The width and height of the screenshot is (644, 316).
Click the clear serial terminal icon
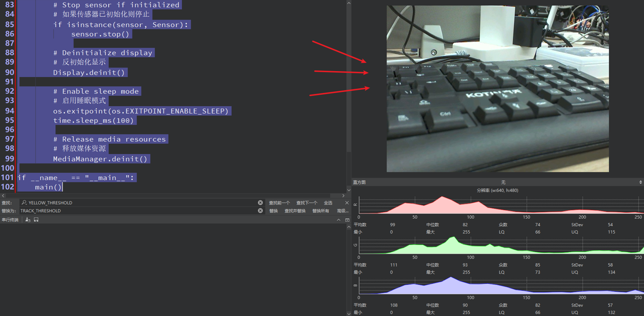pos(28,220)
